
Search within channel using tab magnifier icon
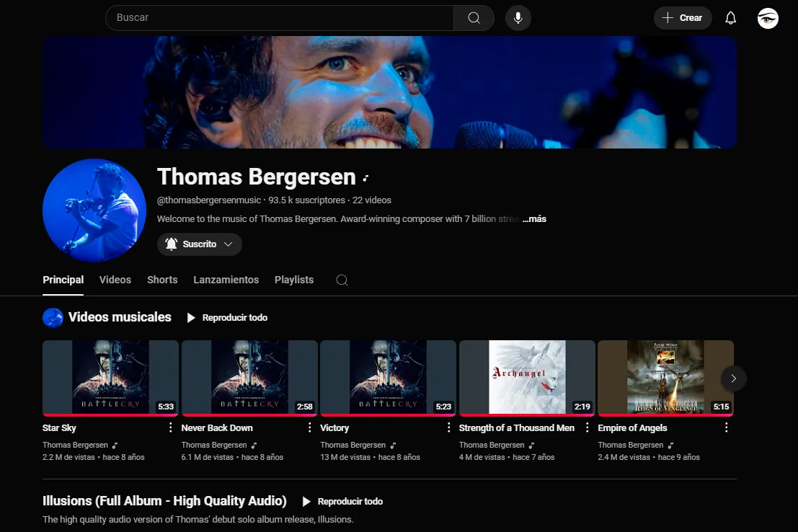pyautogui.click(x=342, y=280)
